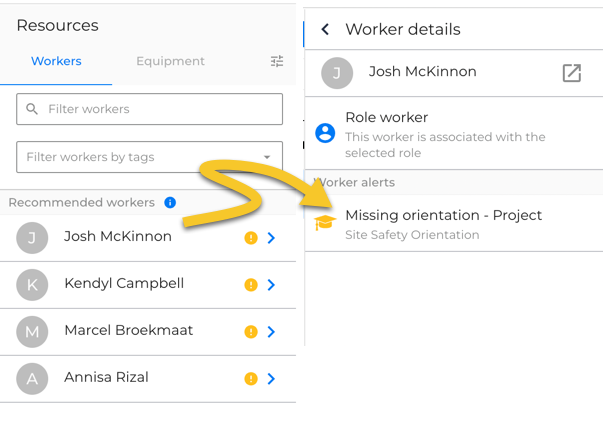Open filter settings sliders icon

point(277,61)
